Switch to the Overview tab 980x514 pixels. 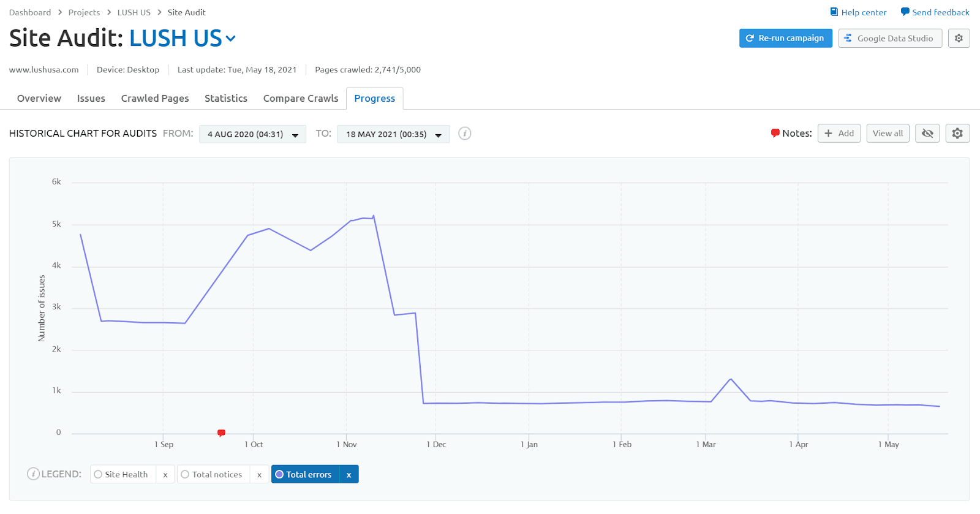point(39,98)
